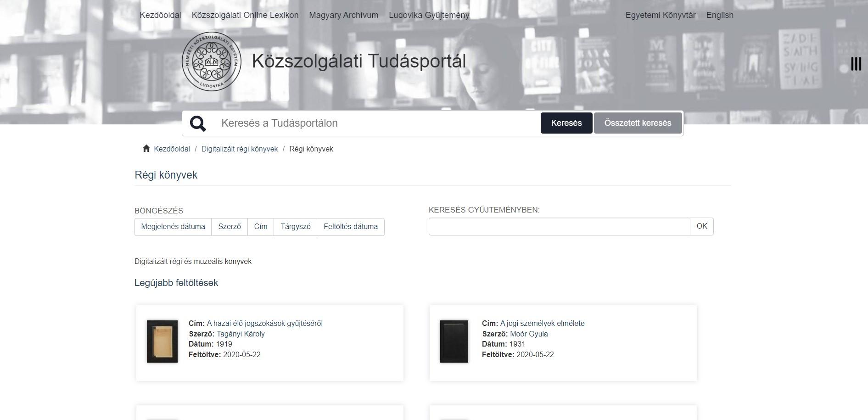Switch language to English

[x=720, y=15]
